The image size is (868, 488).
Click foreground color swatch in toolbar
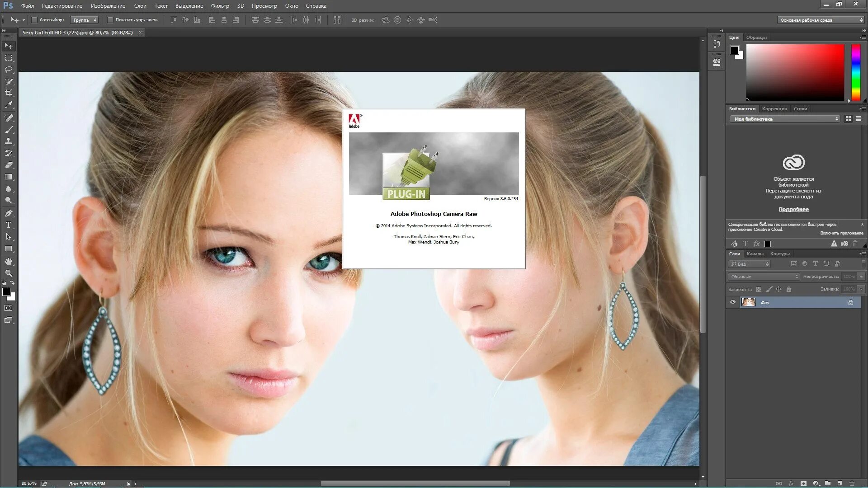6,292
